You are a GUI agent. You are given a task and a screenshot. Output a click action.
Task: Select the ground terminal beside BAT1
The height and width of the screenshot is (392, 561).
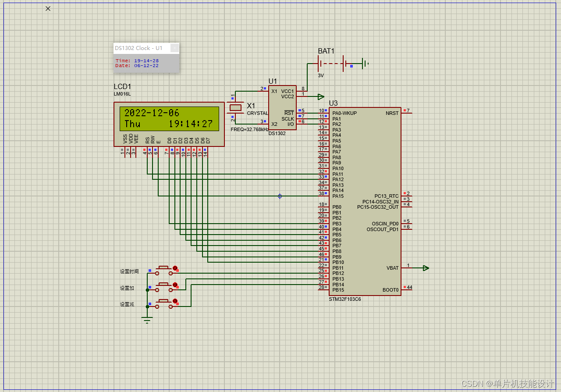click(365, 64)
